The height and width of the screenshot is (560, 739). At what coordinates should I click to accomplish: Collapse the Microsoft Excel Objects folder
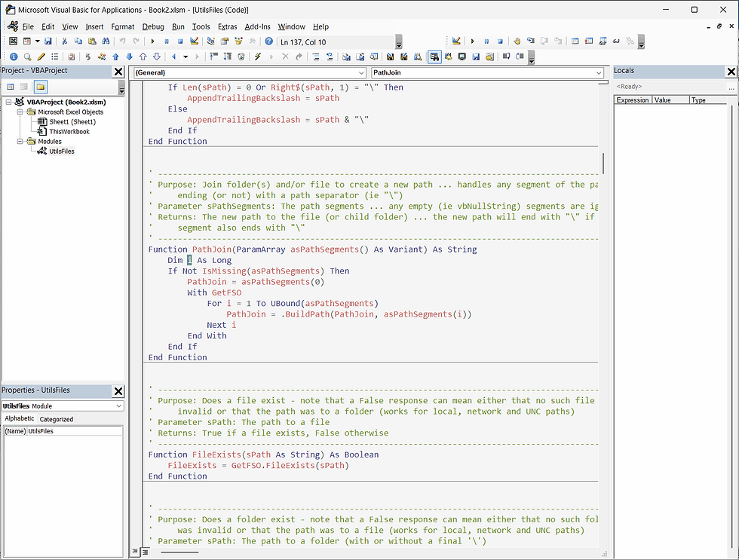coord(20,112)
